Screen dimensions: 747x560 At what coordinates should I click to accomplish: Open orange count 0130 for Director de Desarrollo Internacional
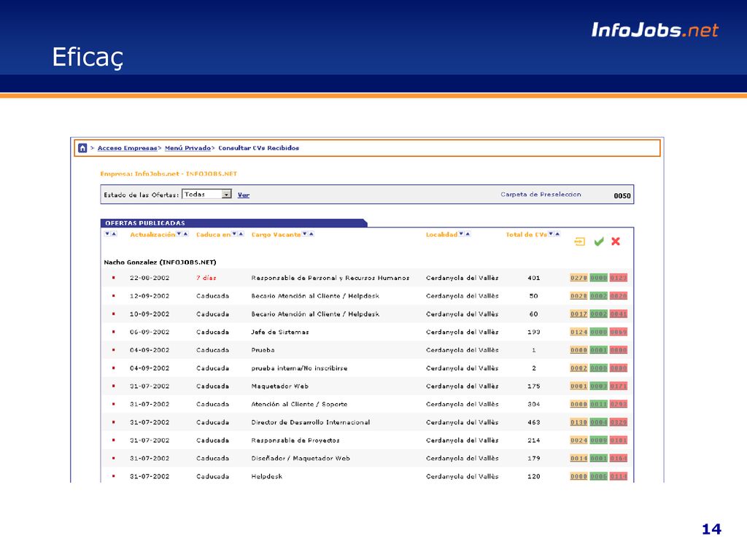[578, 422]
